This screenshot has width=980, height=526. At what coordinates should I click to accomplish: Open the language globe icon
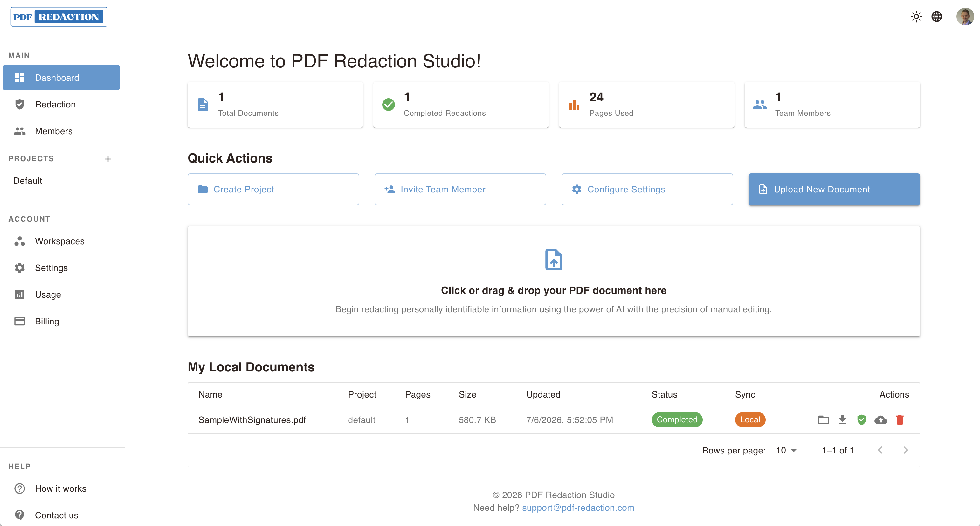coord(937,17)
